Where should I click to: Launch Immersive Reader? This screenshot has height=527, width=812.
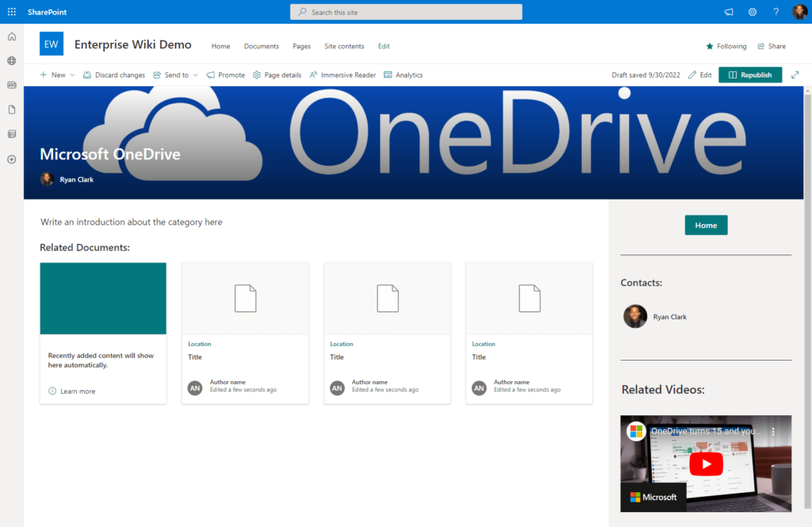pyautogui.click(x=343, y=75)
